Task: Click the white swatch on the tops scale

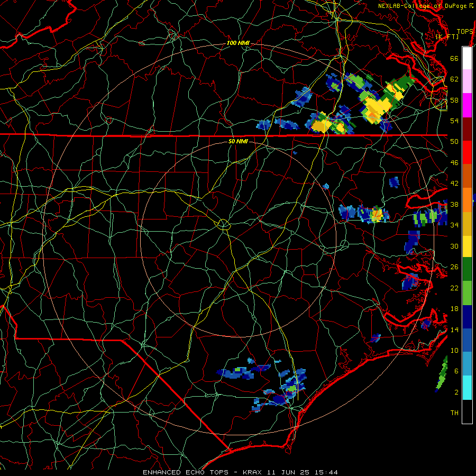Action: 467,58
